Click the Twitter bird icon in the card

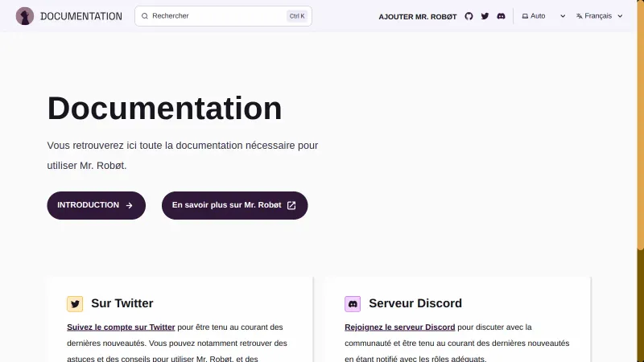pos(75,304)
